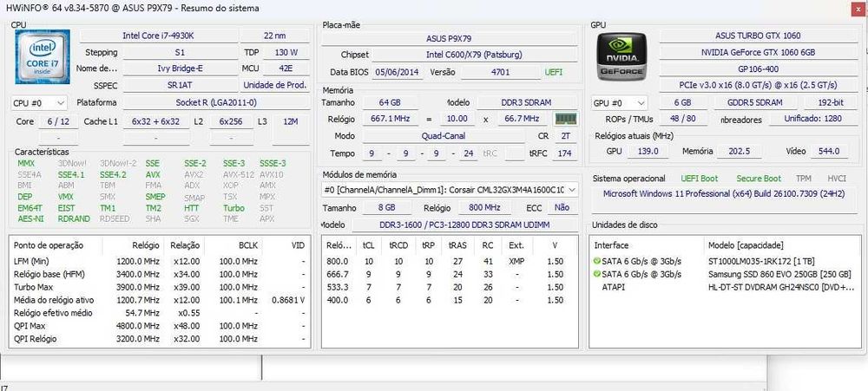The width and height of the screenshot is (868, 391).
Task: Click the 22 nm process value
Action: [274, 36]
